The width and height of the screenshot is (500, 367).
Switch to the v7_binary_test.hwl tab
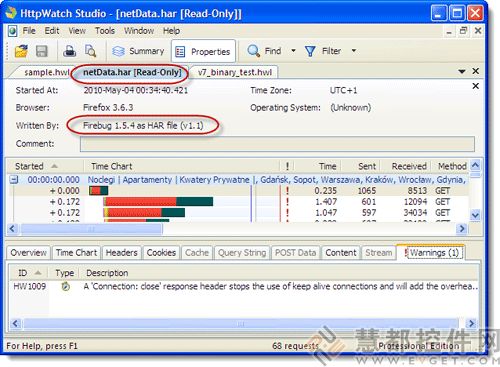[x=235, y=72]
